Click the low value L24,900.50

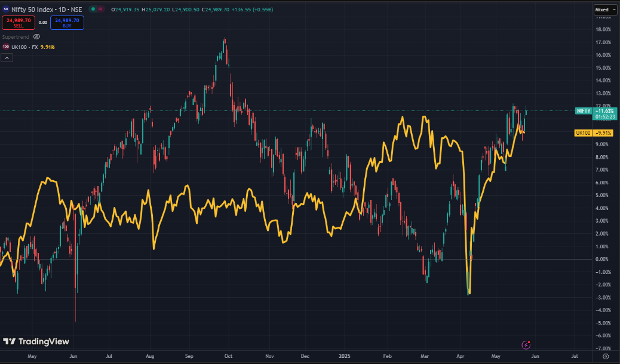185,10
